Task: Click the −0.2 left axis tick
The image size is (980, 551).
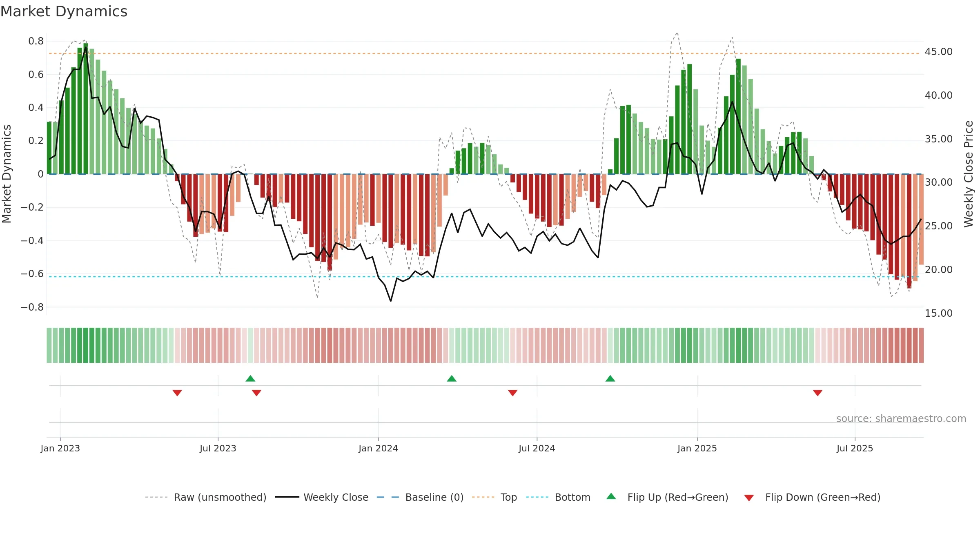Action: coord(32,207)
